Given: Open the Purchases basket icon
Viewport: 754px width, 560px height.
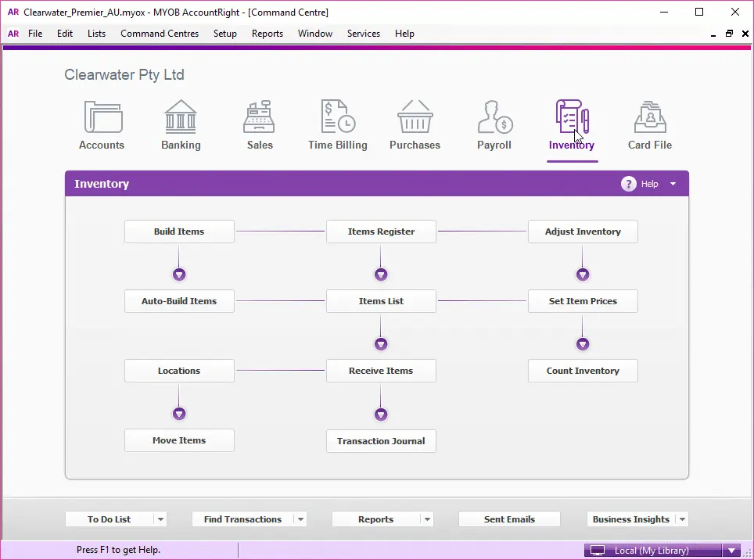Looking at the screenshot, I should pos(415,117).
